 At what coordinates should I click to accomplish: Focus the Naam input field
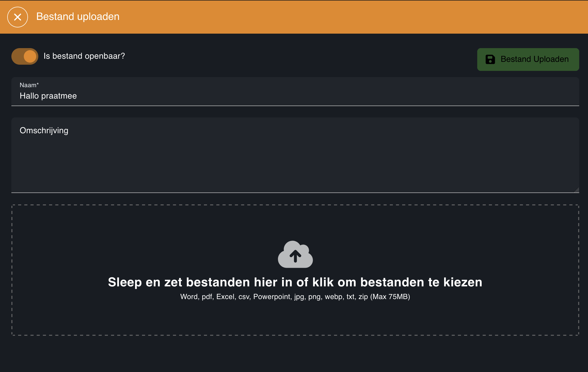295,96
